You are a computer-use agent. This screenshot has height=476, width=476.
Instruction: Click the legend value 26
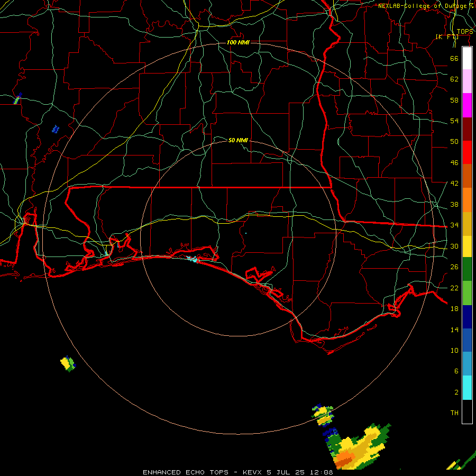click(x=454, y=267)
